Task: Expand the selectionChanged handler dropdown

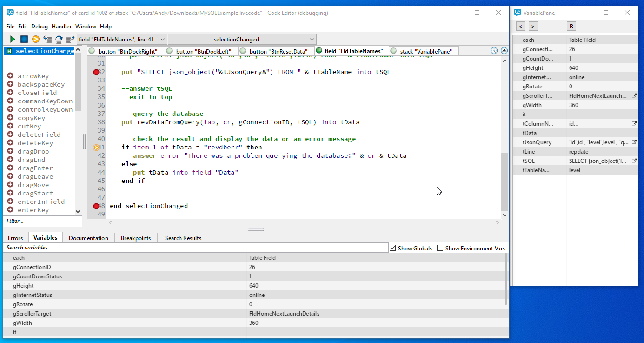Action: point(242,40)
